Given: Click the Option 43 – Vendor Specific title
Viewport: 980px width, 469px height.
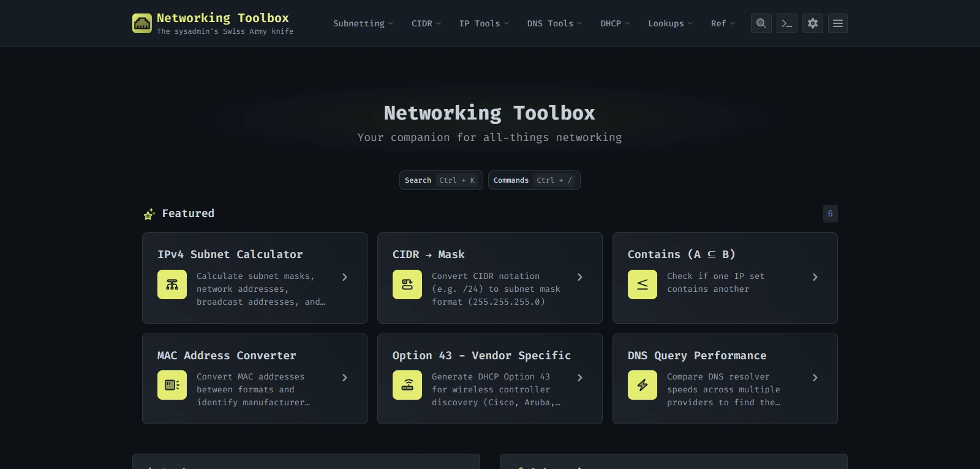Looking at the screenshot, I should pos(482,356).
